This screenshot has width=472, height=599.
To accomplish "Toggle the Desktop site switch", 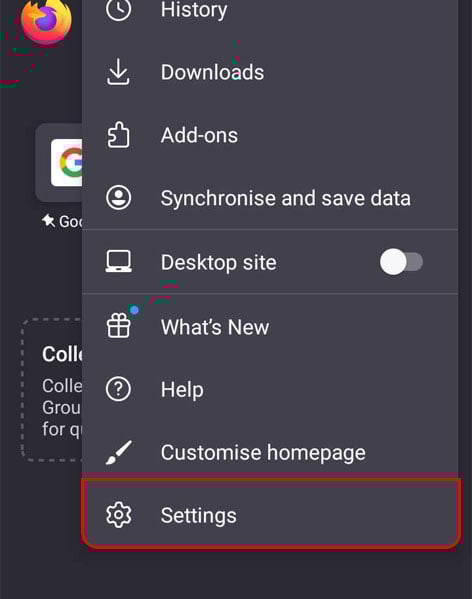I will tap(401, 262).
